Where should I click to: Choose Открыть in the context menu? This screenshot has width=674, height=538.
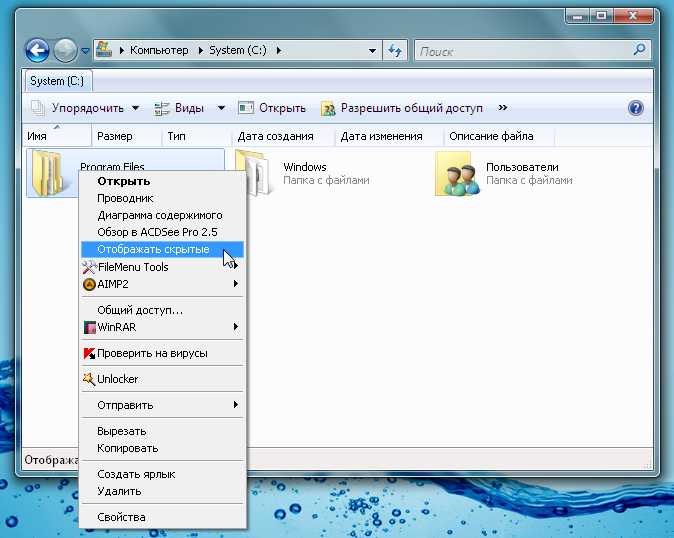coord(162,181)
